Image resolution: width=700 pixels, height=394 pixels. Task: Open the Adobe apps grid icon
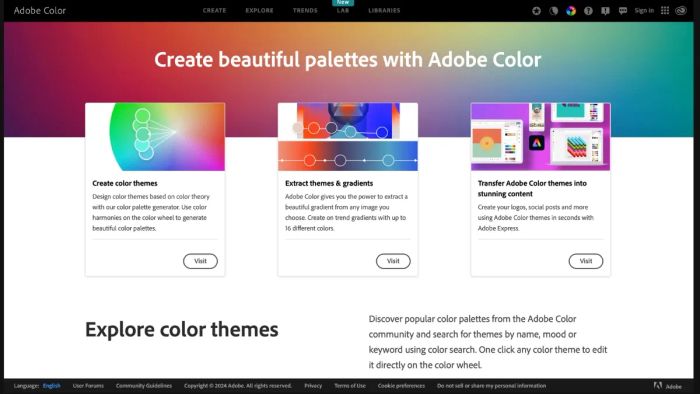[x=665, y=10]
